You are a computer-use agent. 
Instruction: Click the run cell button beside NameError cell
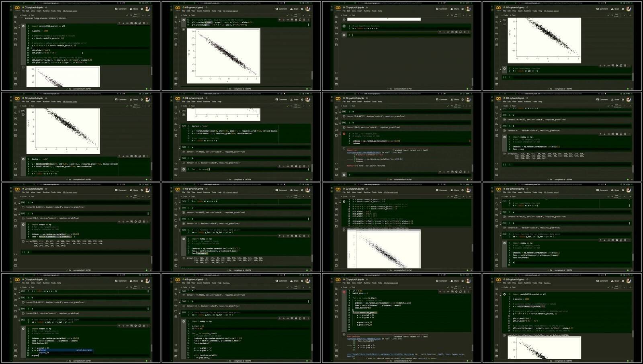pyautogui.click(x=344, y=134)
